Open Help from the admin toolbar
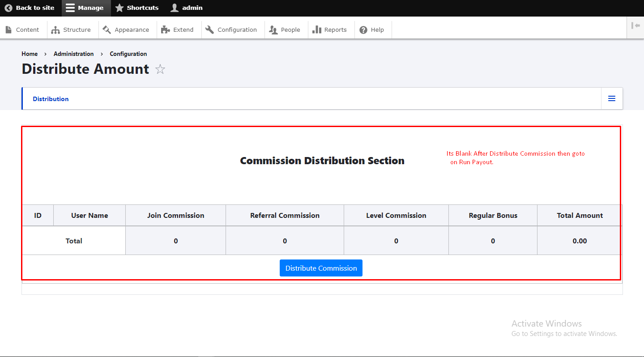Viewport: 644px width, 357px height. 372,30
